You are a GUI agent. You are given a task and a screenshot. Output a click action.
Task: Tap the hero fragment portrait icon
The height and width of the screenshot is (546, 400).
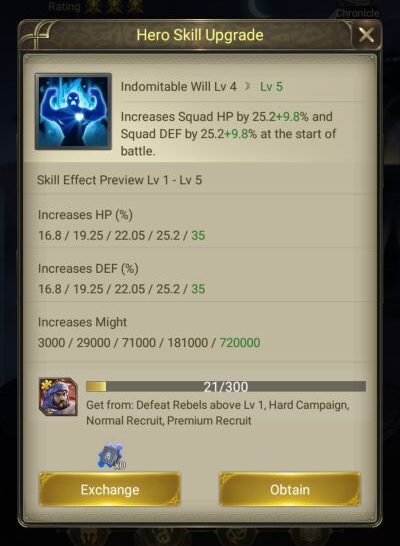[58, 397]
